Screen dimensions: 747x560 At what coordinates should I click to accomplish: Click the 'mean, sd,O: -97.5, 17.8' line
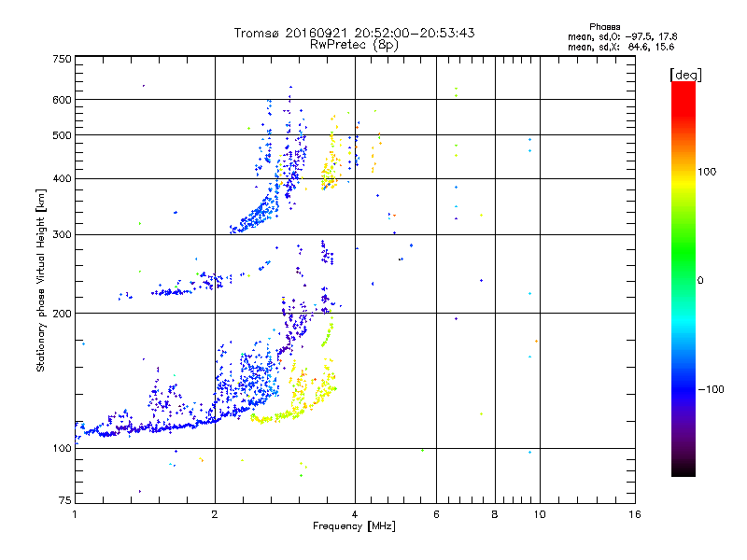(622, 36)
